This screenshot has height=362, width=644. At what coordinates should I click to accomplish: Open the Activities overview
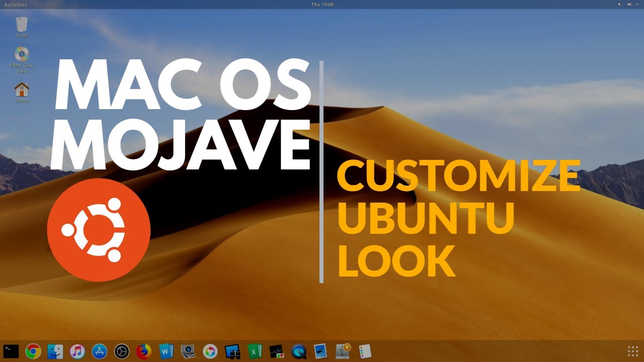[15, 4]
